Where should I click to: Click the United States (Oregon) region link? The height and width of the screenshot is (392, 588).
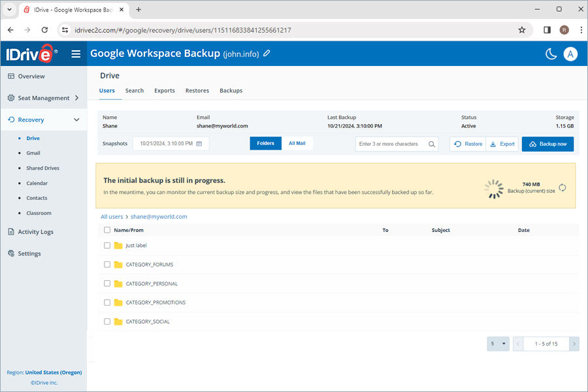[54, 372]
